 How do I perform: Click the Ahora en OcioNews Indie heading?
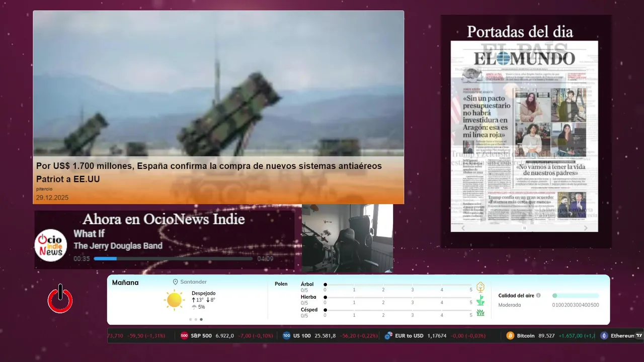(164, 219)
